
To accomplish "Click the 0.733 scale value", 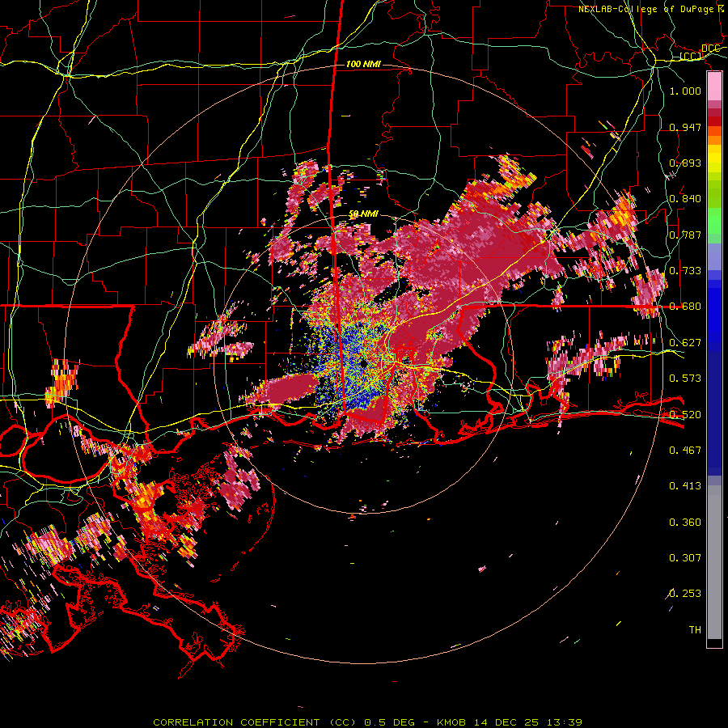I will click(685, 271).
